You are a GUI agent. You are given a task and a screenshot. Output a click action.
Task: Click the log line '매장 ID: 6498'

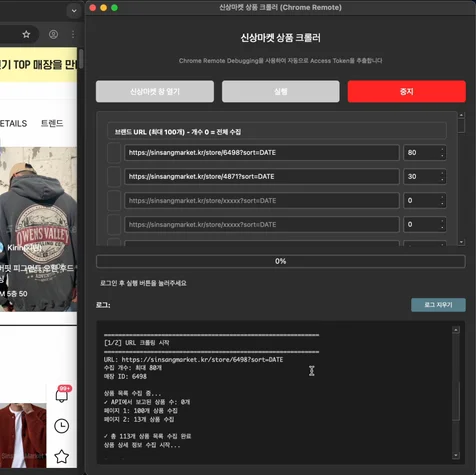(x=125, y=376)
